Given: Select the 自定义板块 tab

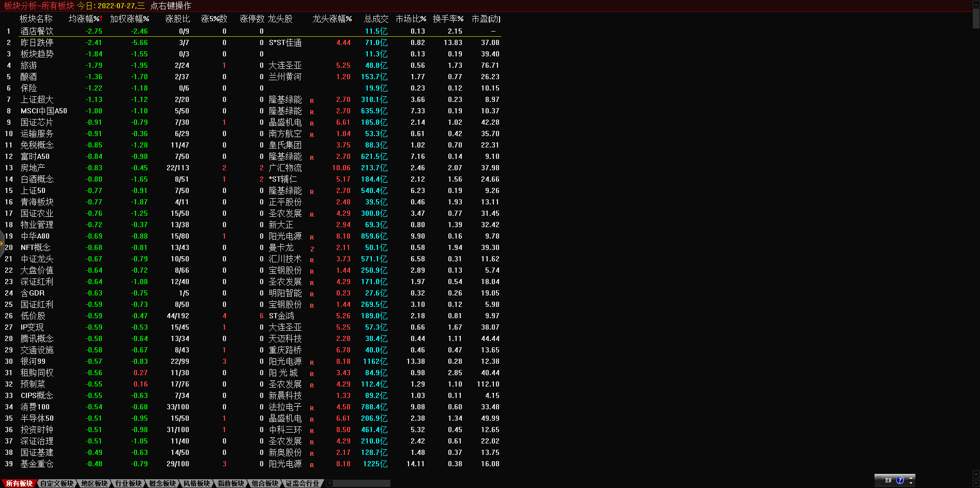Looking at the screenshot, I should pos(57,483).
